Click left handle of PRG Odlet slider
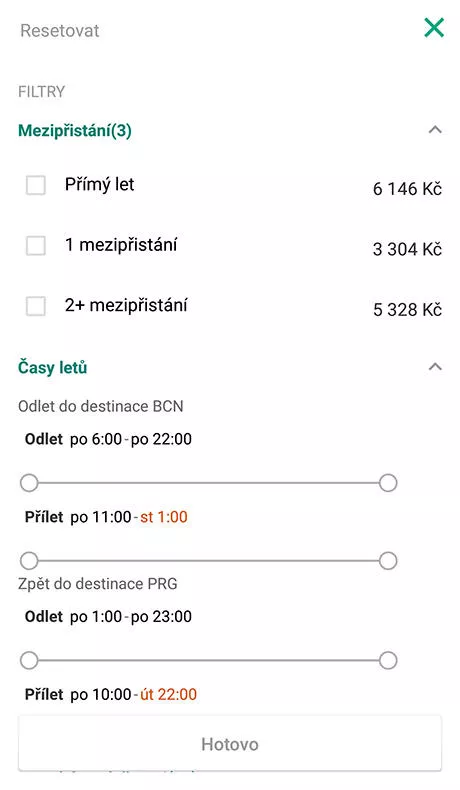Screen dimensions: 460x790 29,660
